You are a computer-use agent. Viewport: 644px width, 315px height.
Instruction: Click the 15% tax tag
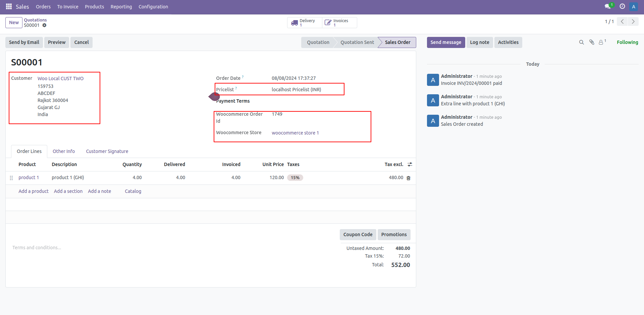(x=295, y=178)
